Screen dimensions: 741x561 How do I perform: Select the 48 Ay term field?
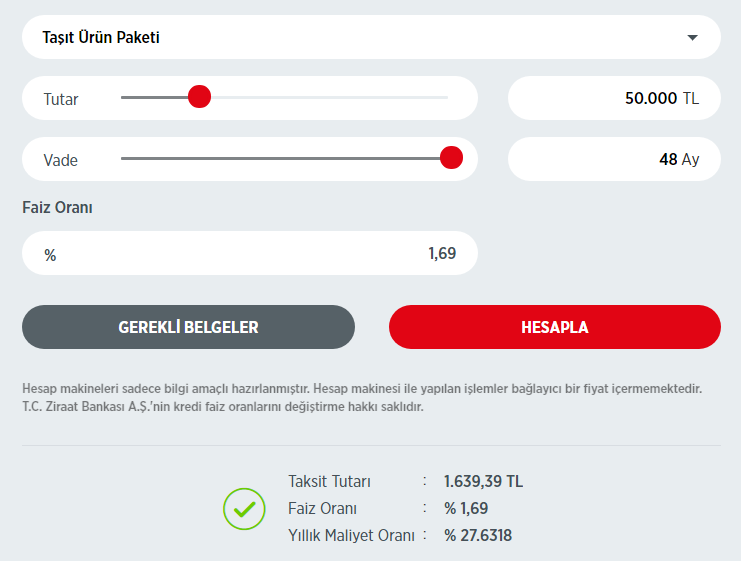point(614,159)
